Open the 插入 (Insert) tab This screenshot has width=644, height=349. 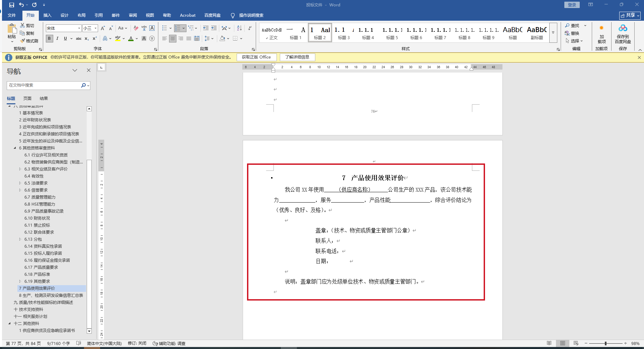click(x=48, y=15)
